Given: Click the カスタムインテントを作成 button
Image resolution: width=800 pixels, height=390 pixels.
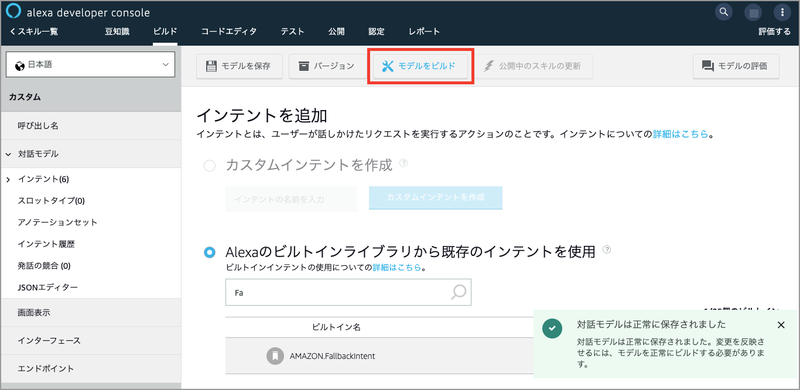Looking at the screenshot, I should coord(436,198).
